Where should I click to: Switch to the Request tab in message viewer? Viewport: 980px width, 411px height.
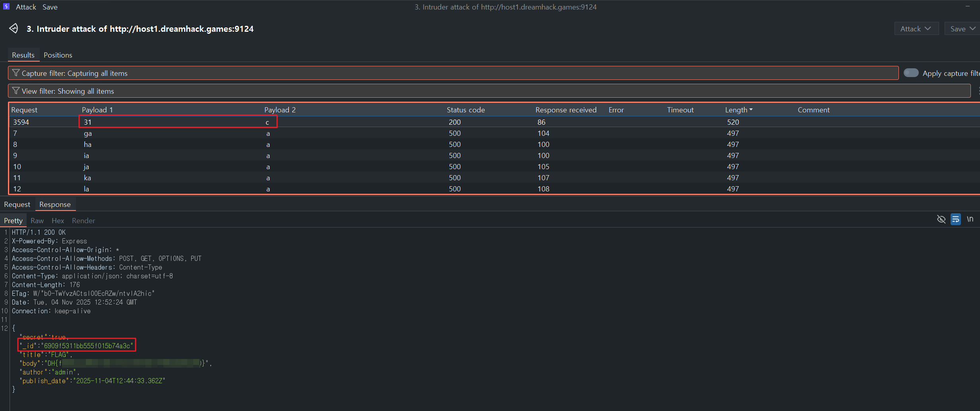pyautogui.click(x=17, y=205)
